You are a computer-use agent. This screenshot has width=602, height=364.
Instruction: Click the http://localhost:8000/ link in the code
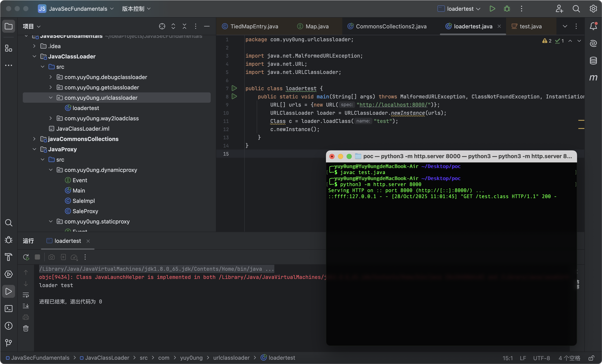point(393,105)
